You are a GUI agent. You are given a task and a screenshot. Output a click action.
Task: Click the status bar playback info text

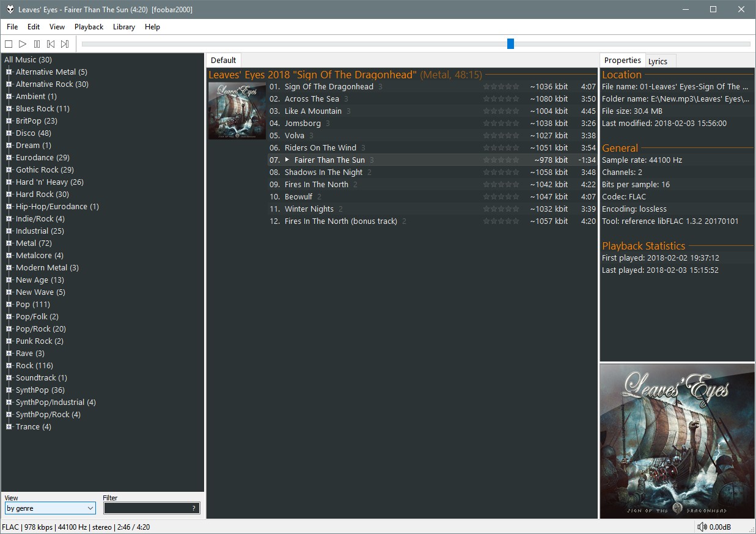(x=76, y=527)
